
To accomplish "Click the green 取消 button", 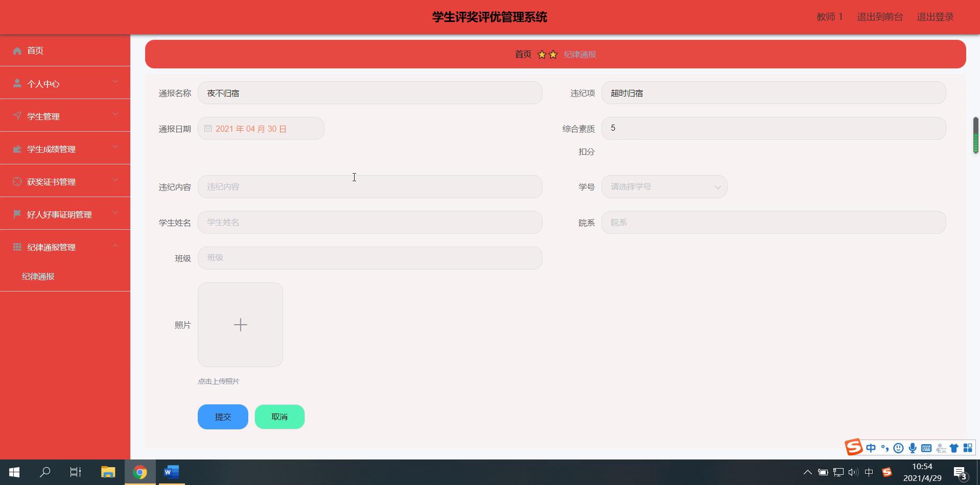I will point(279,417).
